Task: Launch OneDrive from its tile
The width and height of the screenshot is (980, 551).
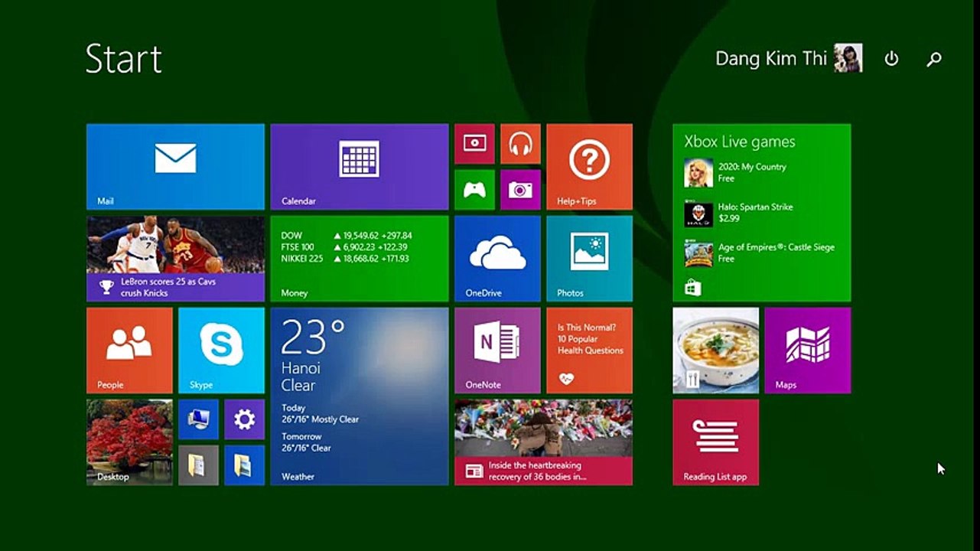Action: click(497, 259)
